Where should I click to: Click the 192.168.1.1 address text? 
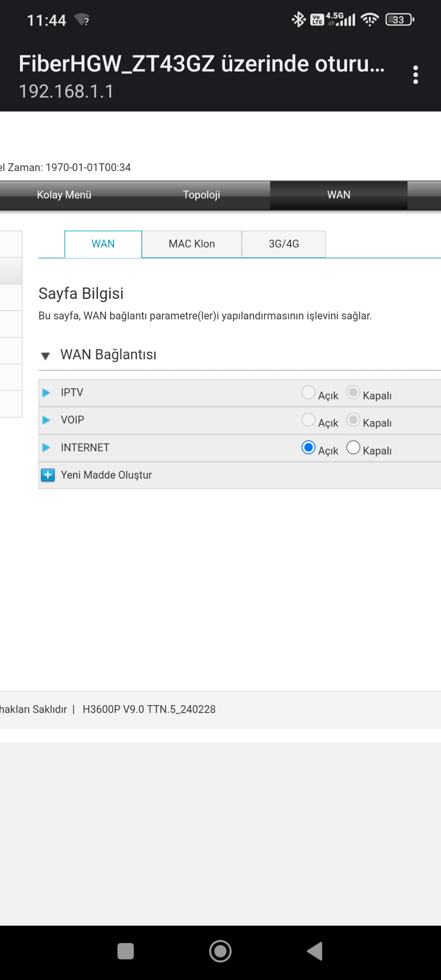[66, 92]
